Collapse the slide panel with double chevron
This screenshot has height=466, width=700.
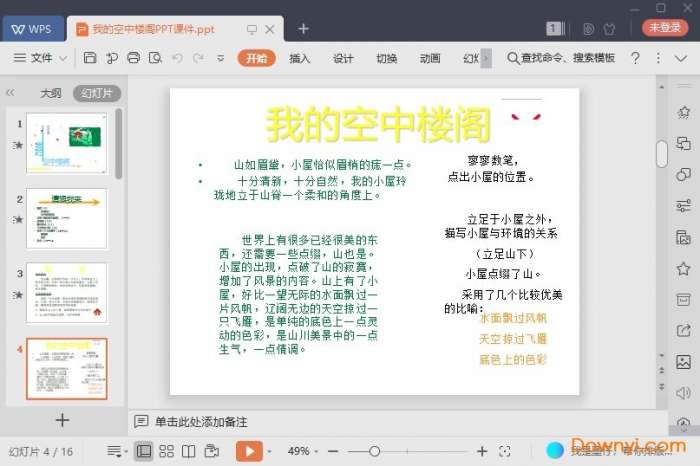[x=10, y=93]
